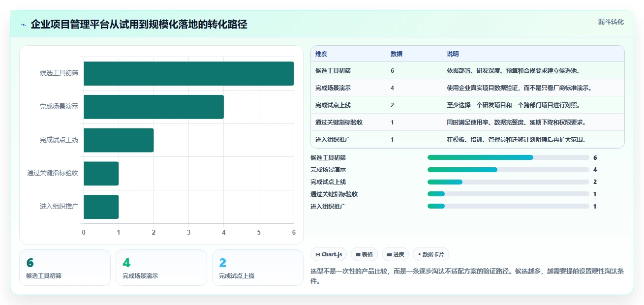Click the value 6 next to the progress bars
This screenshot has height=305, width=644.
click(595, 158)
